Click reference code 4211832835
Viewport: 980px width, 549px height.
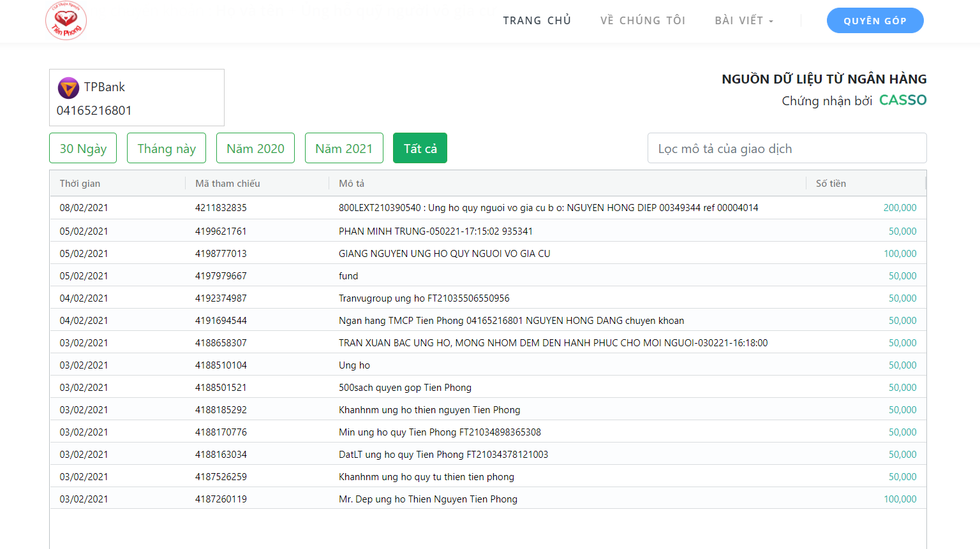221,208
